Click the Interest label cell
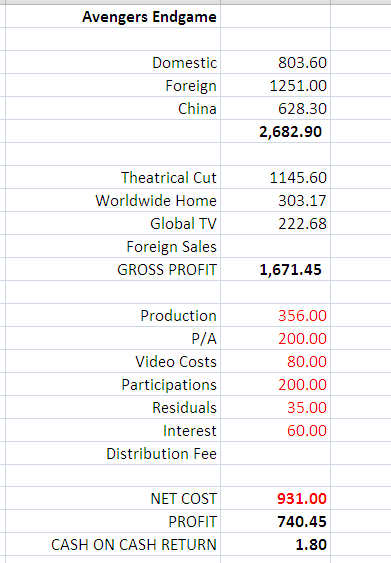This screenshot has height=563, width=391. [113, 430]
